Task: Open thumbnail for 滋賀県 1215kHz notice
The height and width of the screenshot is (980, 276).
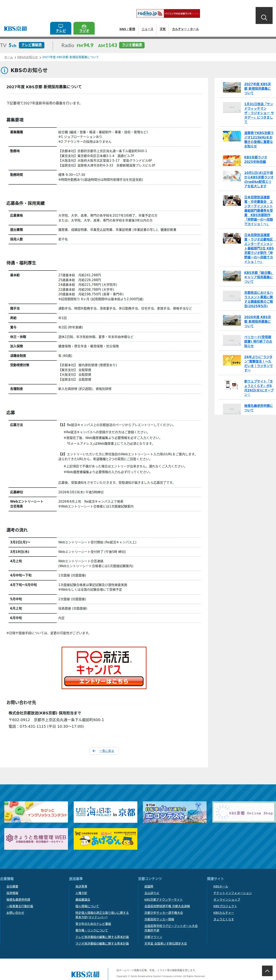Action: (x=232, y=136)
